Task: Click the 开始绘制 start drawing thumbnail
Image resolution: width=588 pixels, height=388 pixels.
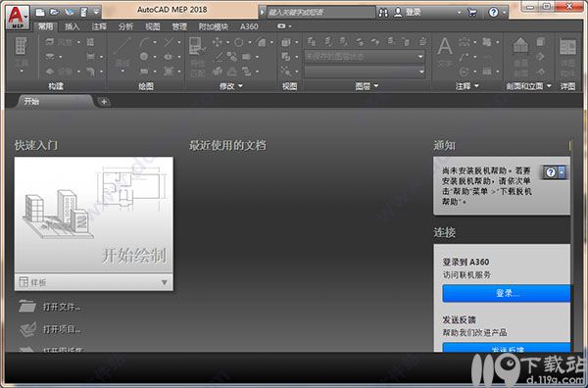Action: click(94, 215)
